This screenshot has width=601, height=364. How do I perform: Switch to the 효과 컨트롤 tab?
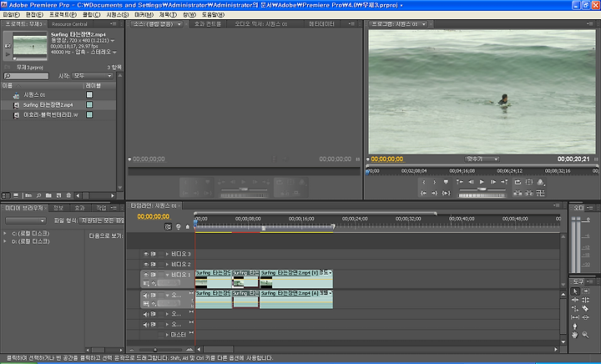[207, 23]
